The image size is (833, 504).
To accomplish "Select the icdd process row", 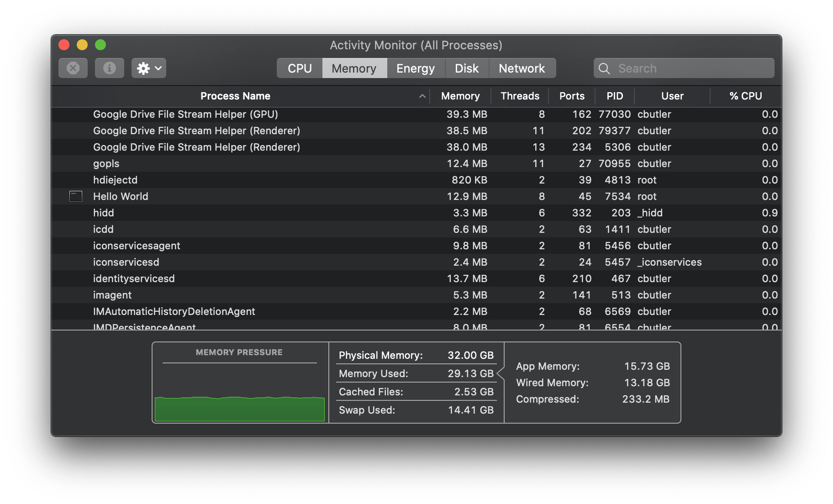I will tap(416, 229).
